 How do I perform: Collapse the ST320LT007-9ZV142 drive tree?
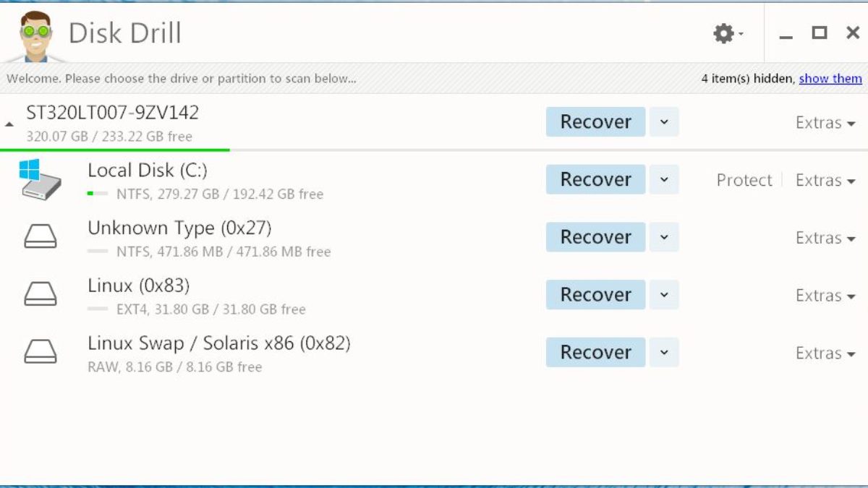pos(9,124)
